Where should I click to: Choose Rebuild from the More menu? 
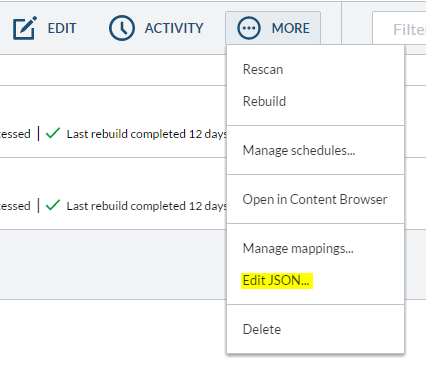264,101
